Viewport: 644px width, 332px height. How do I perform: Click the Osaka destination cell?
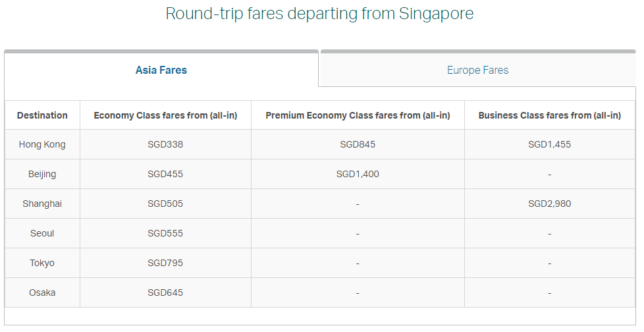[42, 292]
